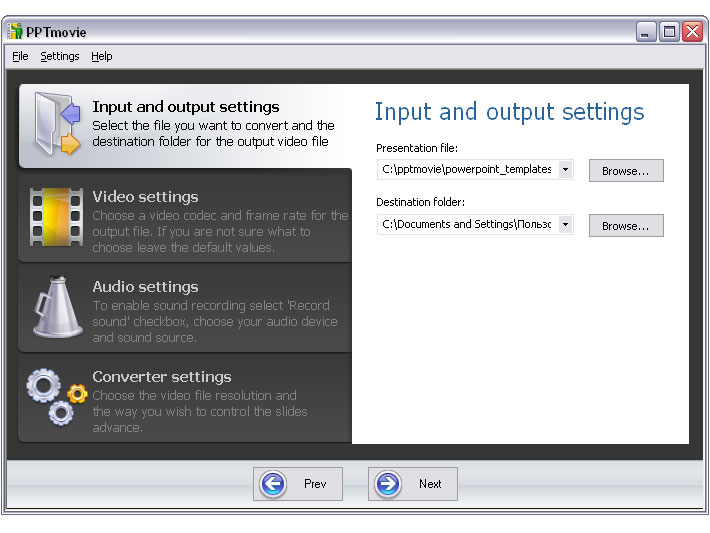Click the 'Input and output settings' blue heading
710x533 pixels.
point(509,112)
